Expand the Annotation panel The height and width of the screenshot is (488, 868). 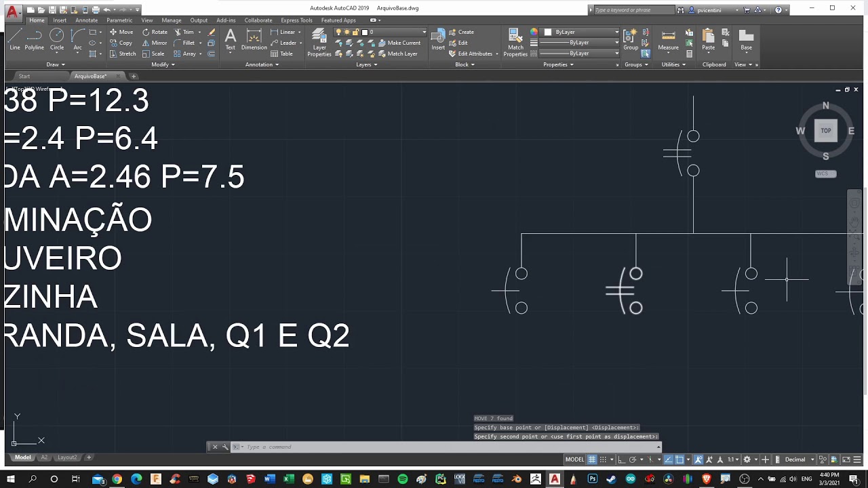[x=262, y=64]
